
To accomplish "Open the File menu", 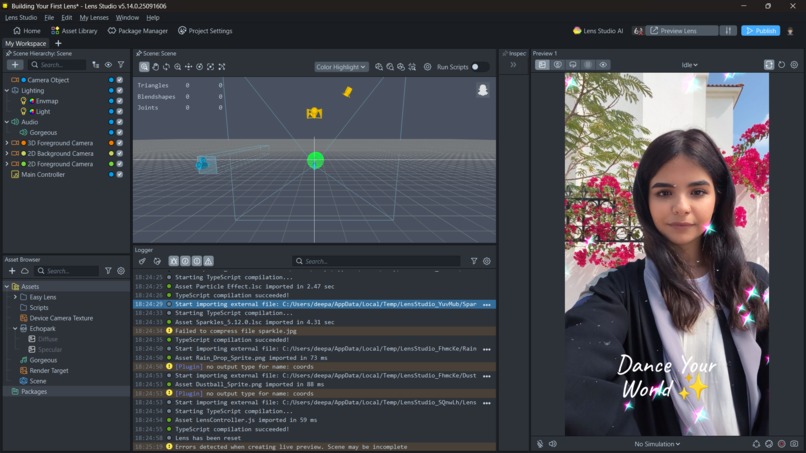I will point(49,17).
